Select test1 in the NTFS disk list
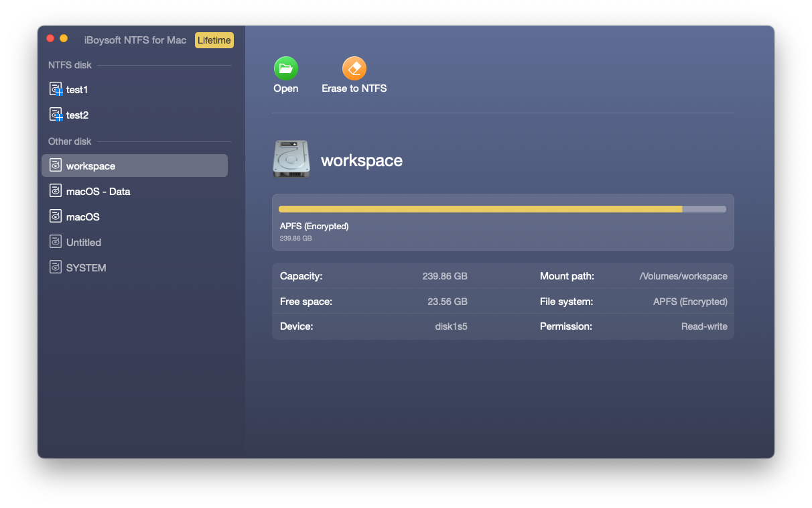This screenshot has height=508, width=812. click(x=135, y=89)
